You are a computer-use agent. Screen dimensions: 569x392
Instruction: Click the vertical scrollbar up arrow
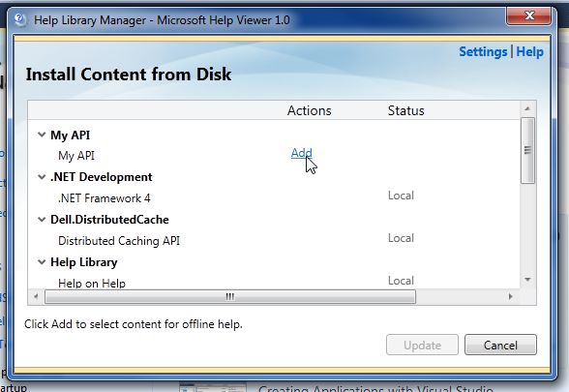527,108
